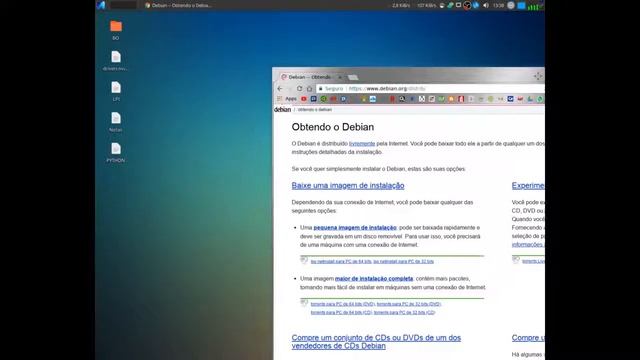The width and height of the screenshot is (640, 360).
Task: Click torrents para PC de 64 bits (DVD)
Action: point(342,304)
